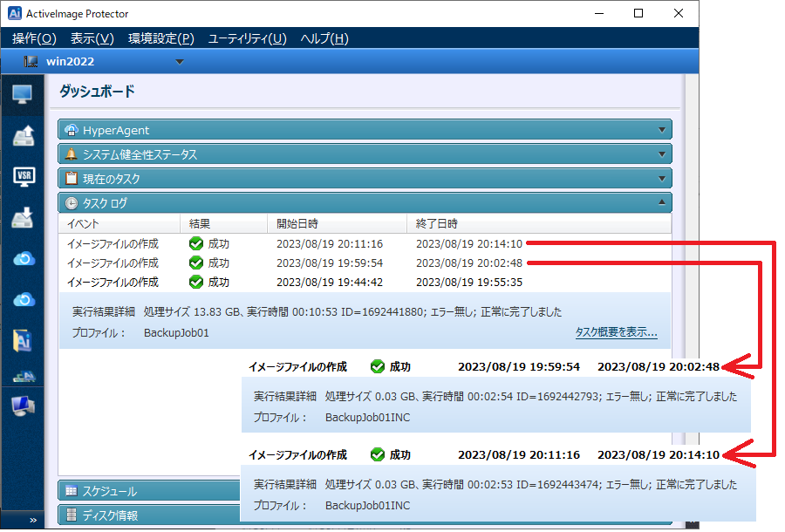Click the second cloud sync sidebar icon

click(24, 300)
